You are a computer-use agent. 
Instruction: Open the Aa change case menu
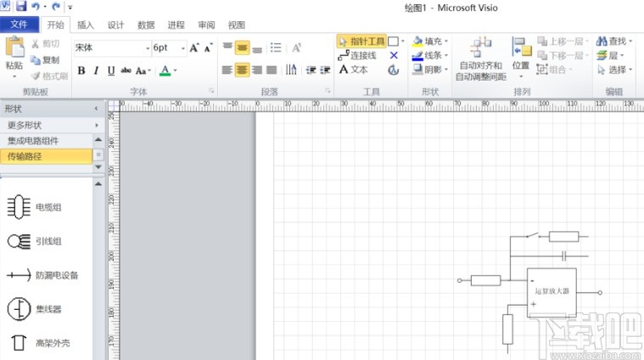[x=143, y=70]
